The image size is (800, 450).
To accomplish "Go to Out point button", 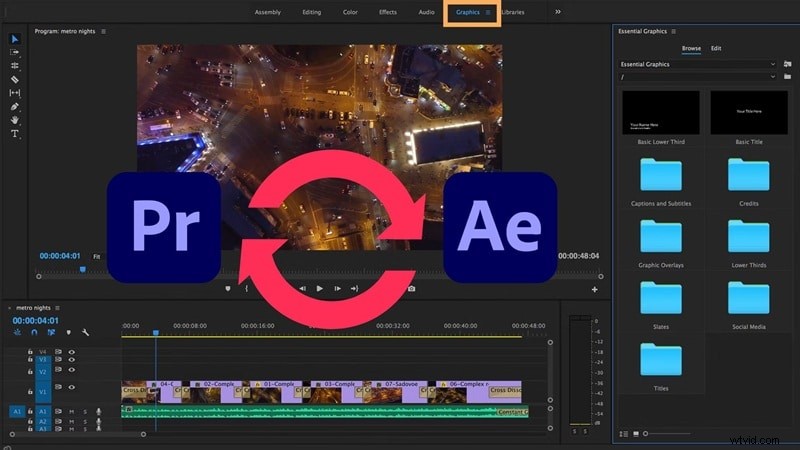I will tap(355, 289).
